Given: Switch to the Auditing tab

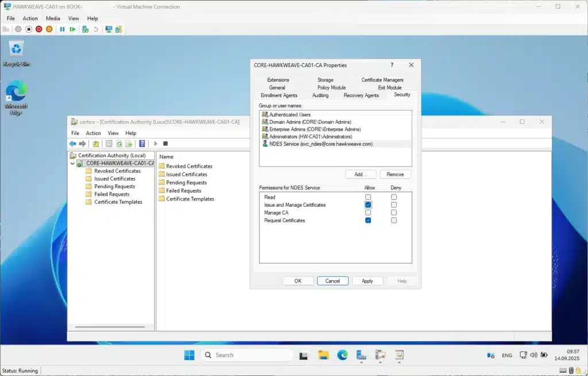Looking at the screenshot, I should tap(320, 95).
